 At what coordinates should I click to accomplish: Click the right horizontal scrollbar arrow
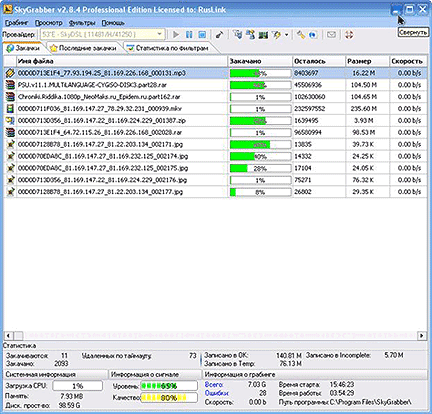pos(422,335)
